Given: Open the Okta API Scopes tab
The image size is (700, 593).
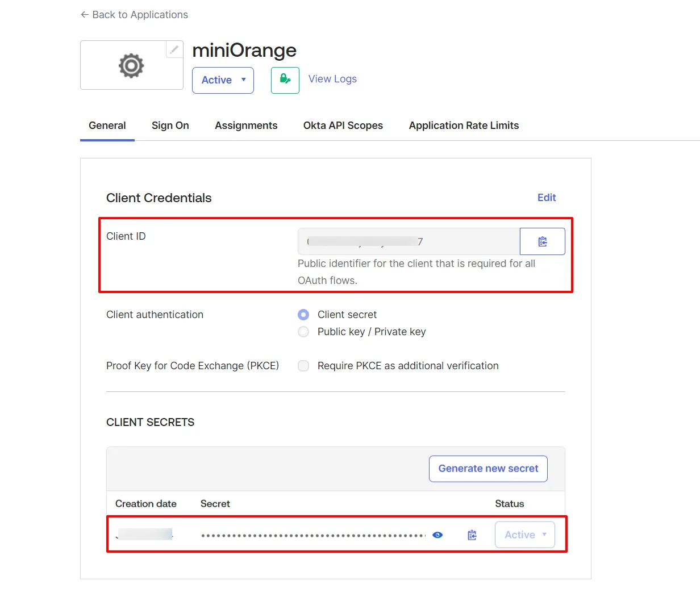Looking at the screenshot, I should (343, 126).
